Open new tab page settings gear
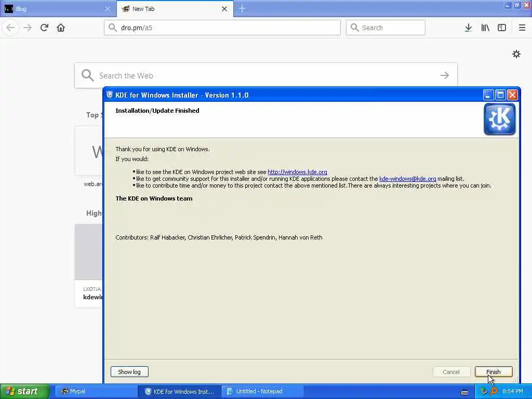 [516, 54]
